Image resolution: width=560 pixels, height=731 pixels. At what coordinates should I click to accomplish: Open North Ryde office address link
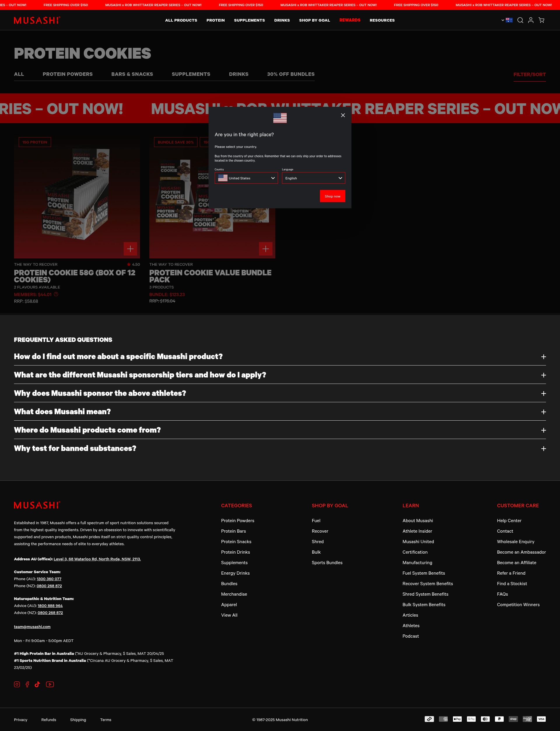point(97,559)
